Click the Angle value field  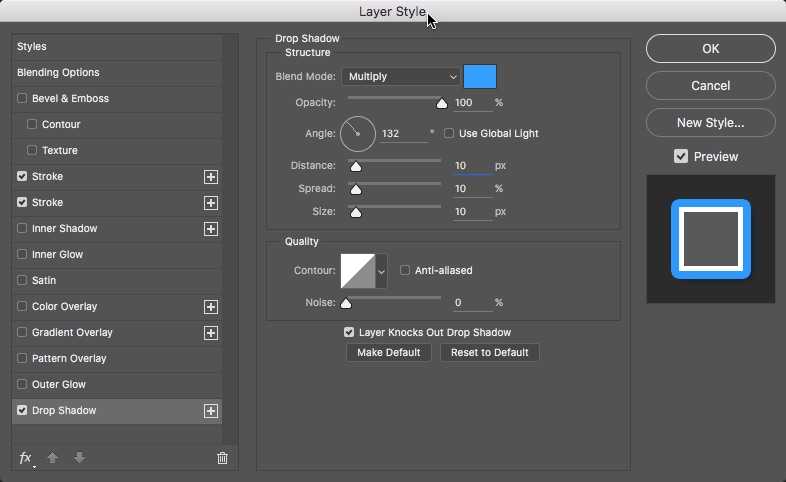coord(404,134)
